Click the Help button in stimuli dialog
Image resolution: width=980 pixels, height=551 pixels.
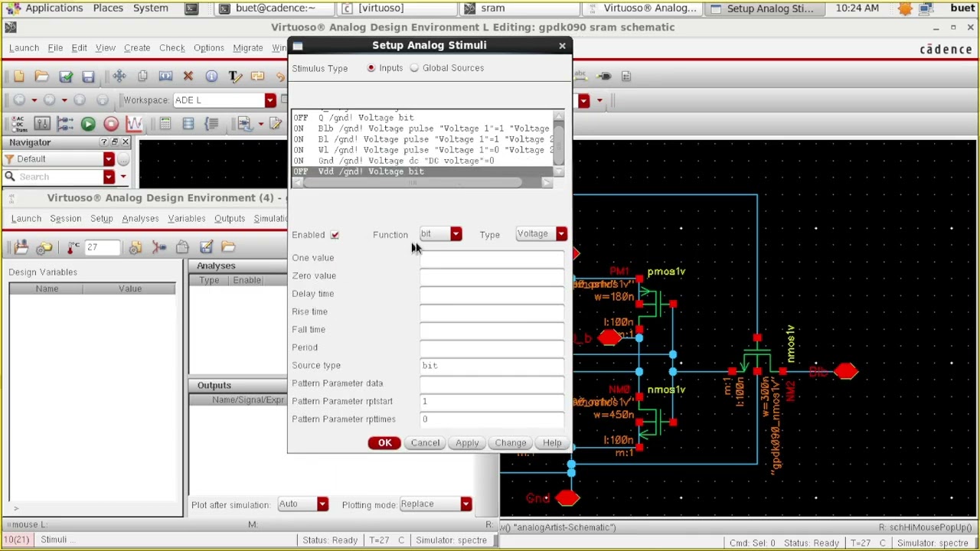click(552, 443)
